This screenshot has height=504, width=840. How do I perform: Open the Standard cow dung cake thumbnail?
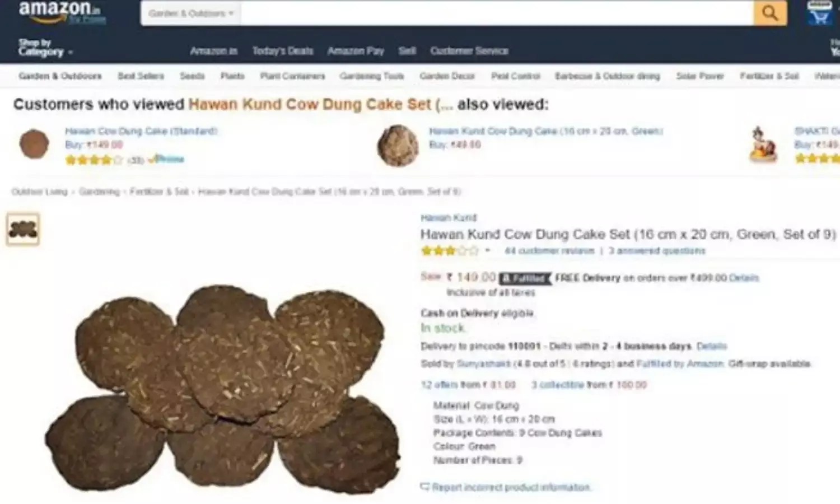[x=34, y=144]
